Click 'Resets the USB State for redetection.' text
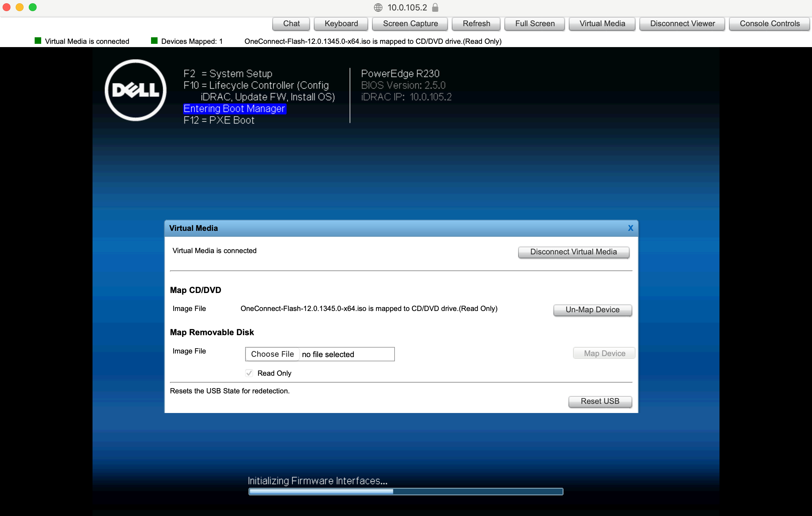The image size is (812, 516). 229,391
